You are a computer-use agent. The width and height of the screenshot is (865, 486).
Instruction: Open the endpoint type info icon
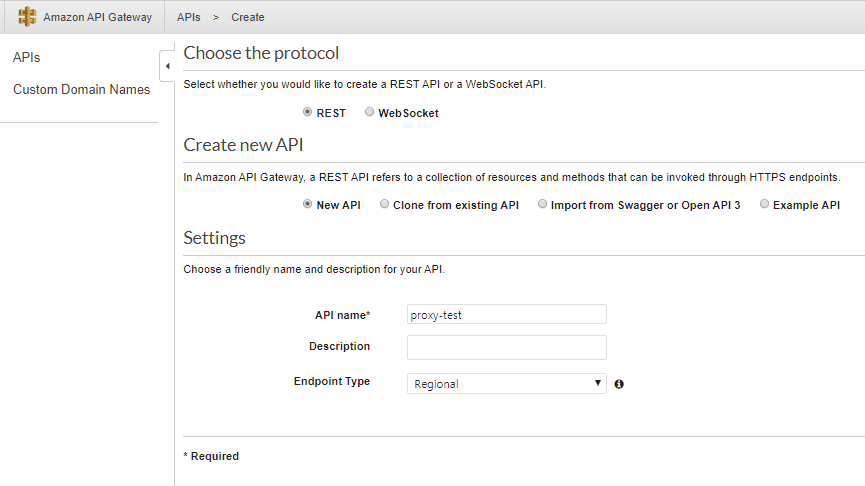(619, 384)
